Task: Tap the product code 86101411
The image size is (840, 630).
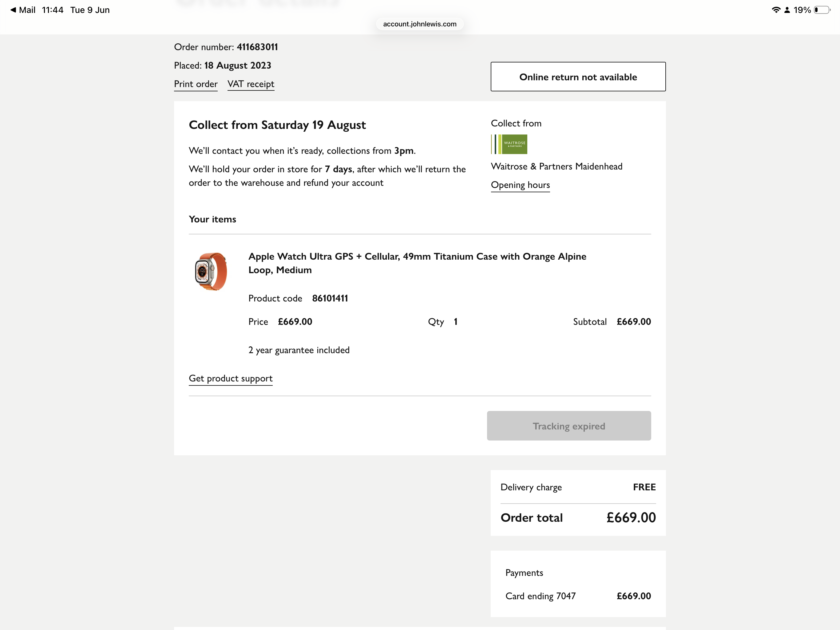Action: click(330, 298)
